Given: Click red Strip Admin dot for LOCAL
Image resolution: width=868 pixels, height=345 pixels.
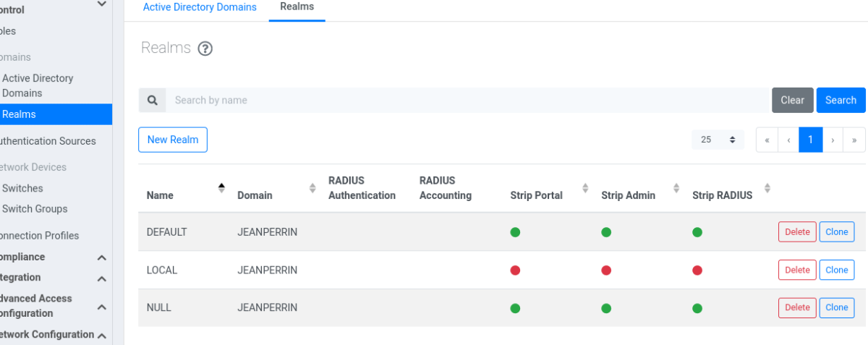Looking at the screenshot, I should [606, 271].
